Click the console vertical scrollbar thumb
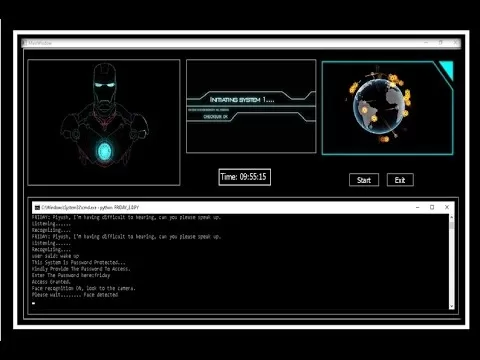This screenshot has width=480, height=360. pos(452,225)
